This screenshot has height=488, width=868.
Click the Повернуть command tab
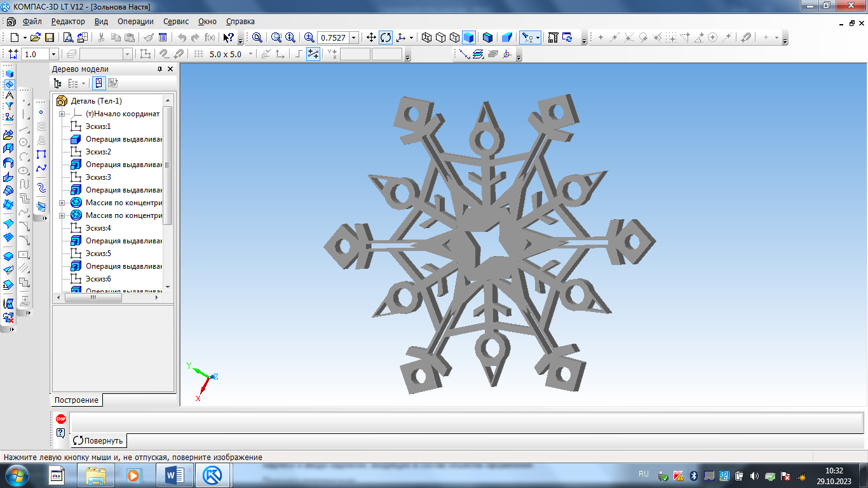(x=98, y=440)
